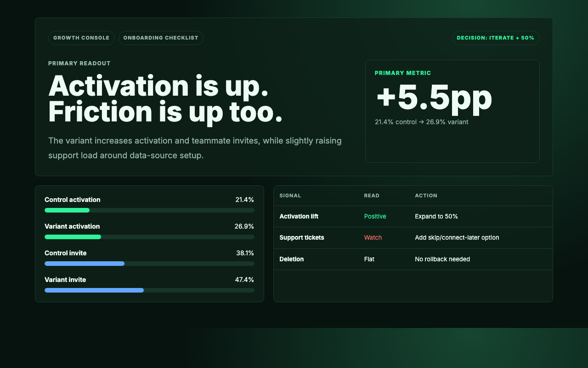Viewport: 588px width, 368px height.
Task: Click the Read column header
Action: coord(372,195)
